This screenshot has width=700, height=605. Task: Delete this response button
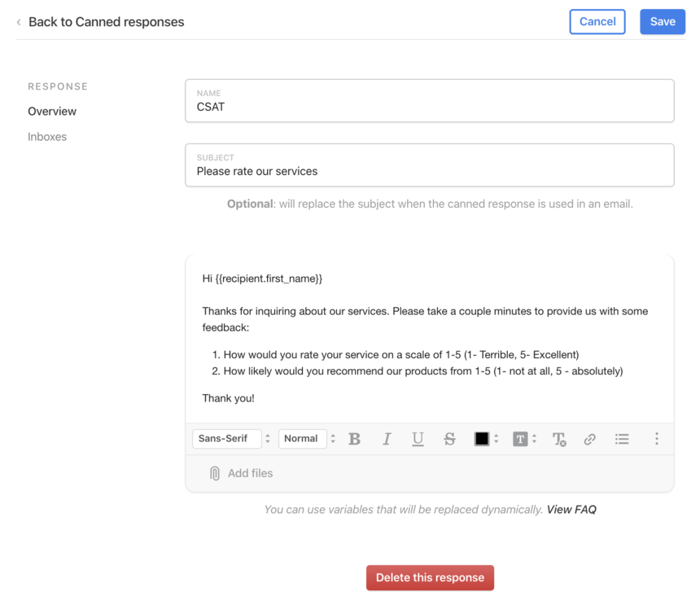coord(430,578)
